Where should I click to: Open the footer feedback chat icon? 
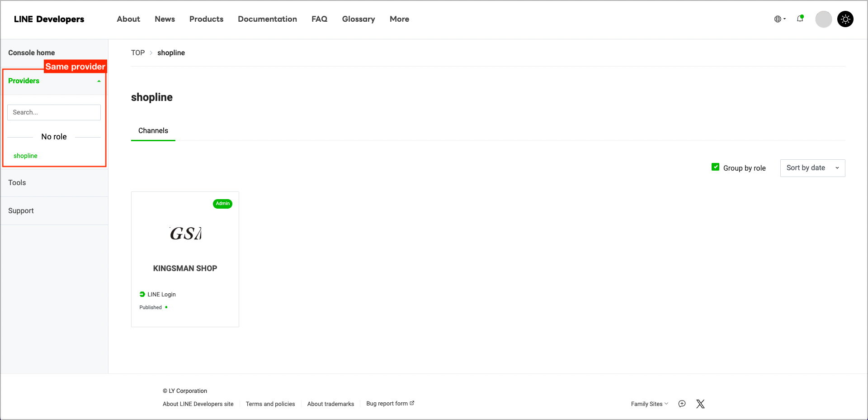pyautogui.click(x=682, y=404)
